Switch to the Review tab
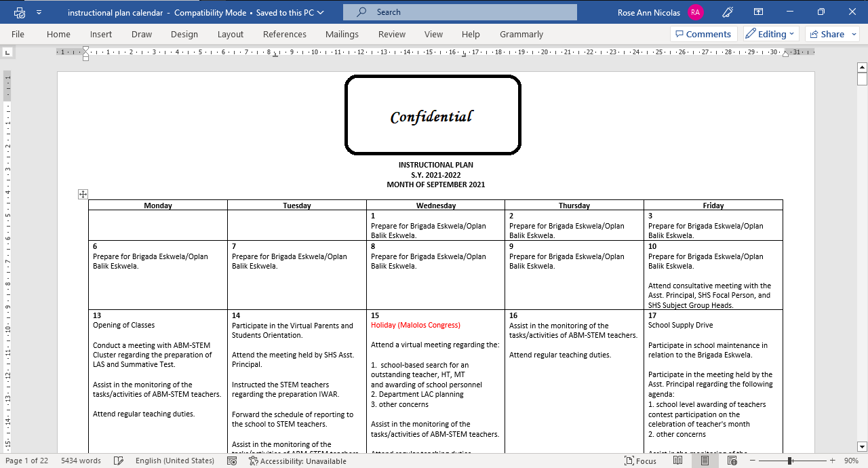The image size is (868, 468). click(x=392, y=34)
